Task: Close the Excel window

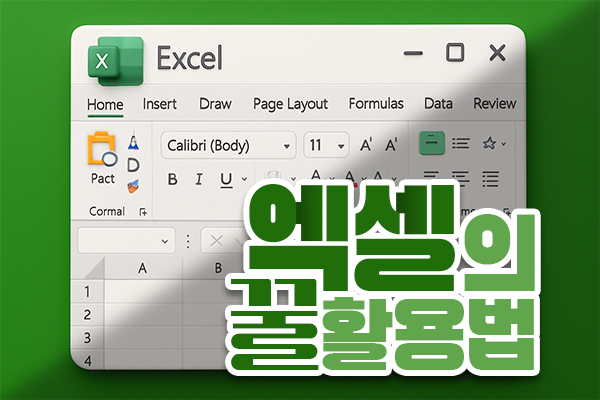Action: 497,52
